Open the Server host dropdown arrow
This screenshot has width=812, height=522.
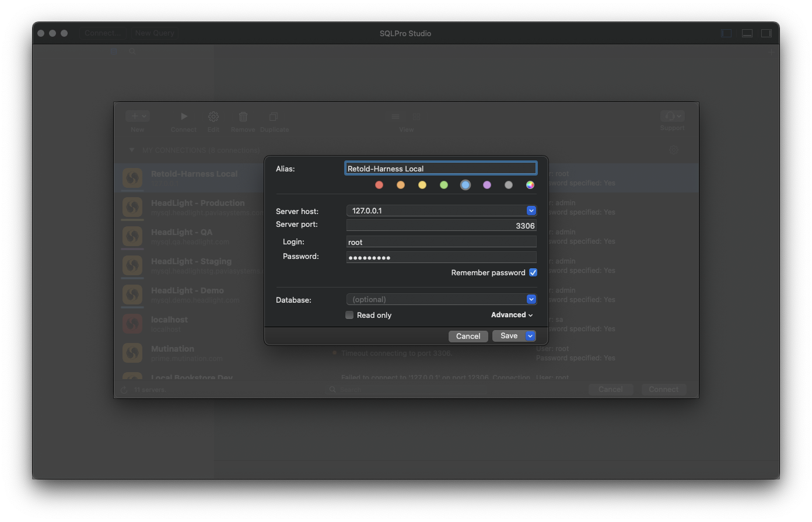pyautogui.click(x=531, y=211)
